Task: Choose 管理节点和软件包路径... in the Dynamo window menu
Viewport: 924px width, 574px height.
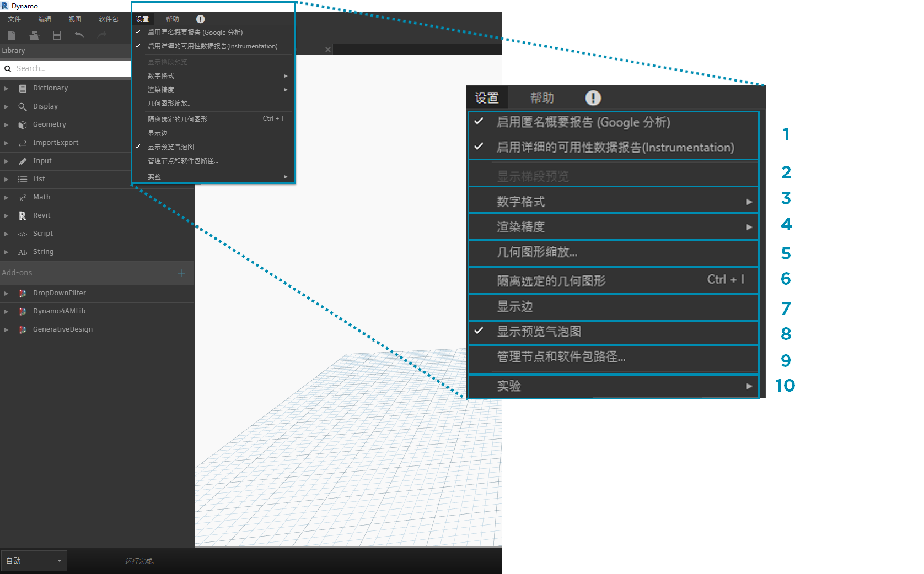Action: pos(213,161)
